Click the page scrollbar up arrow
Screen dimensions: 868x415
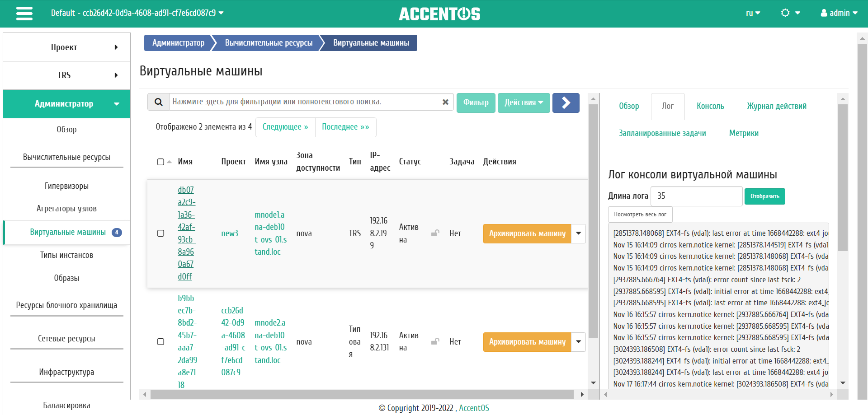[862, 38]
